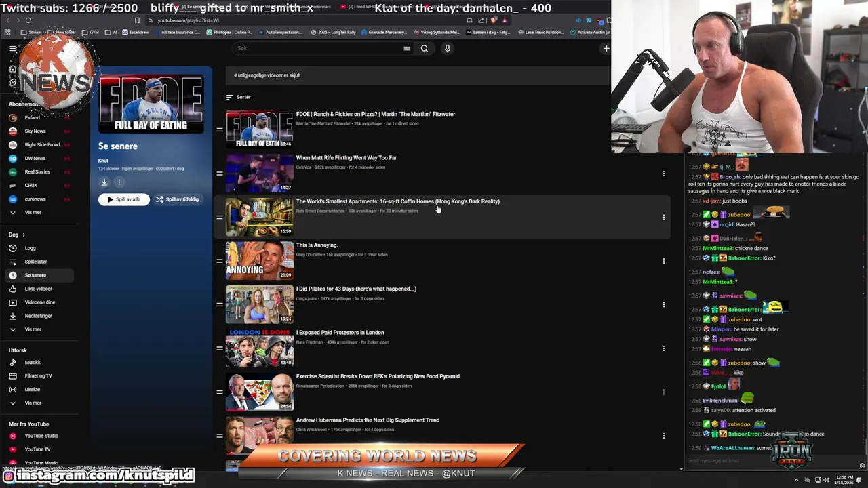Open World's Smallest Apartments video title
Image resolution: width=868 pixels, height=488 pixels.
click(397, 201)
